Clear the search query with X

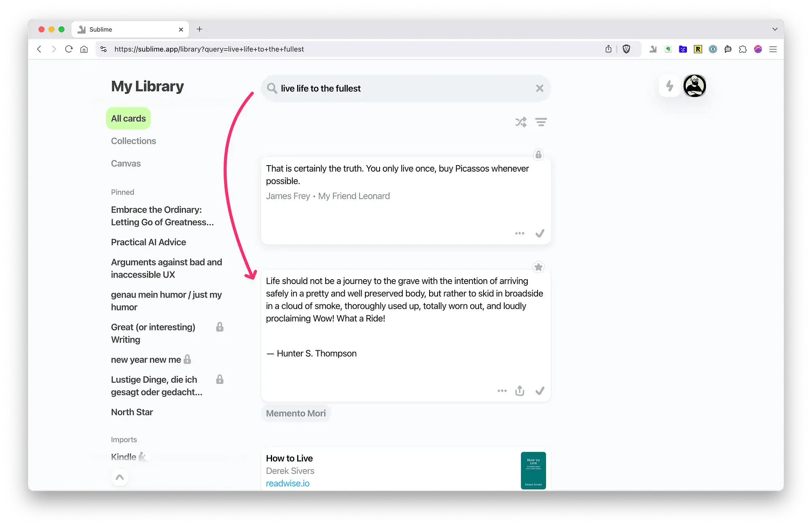pos(540,88)
